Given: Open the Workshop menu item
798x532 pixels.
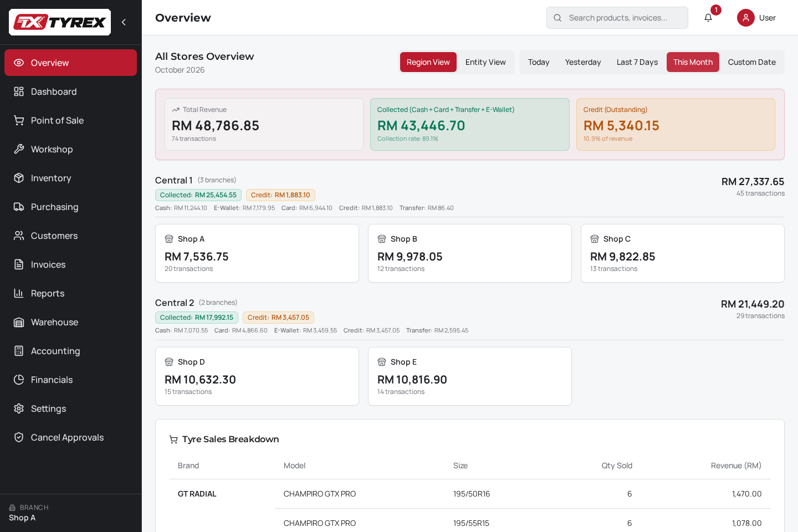Looking at the screenshot, I should click(x=71, y=149).
